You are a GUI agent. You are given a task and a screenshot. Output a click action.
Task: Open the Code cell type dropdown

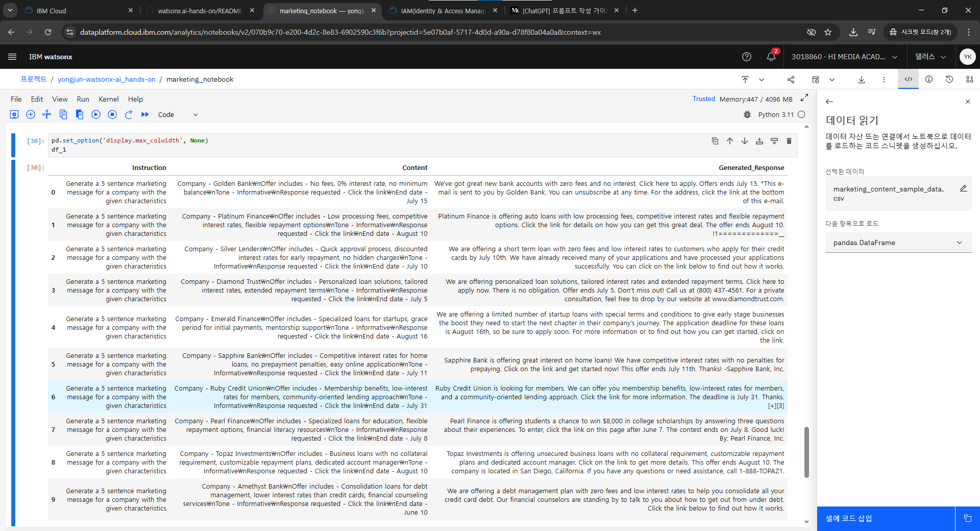[x=178, y=115]
